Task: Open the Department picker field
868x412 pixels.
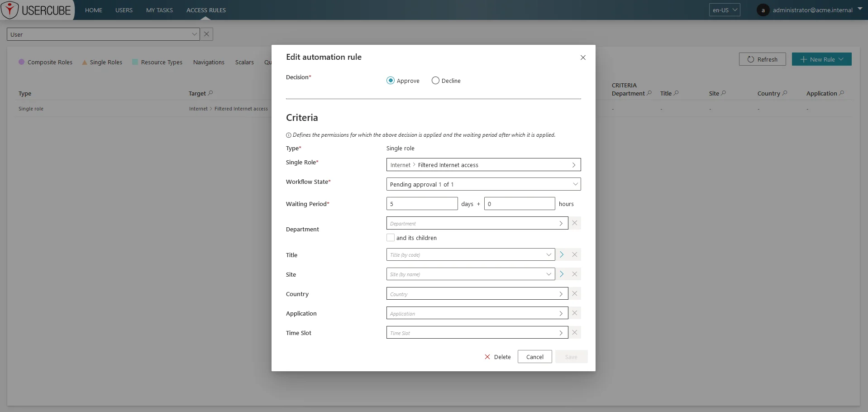Action: pyautogui.click(x=477, y=223)
